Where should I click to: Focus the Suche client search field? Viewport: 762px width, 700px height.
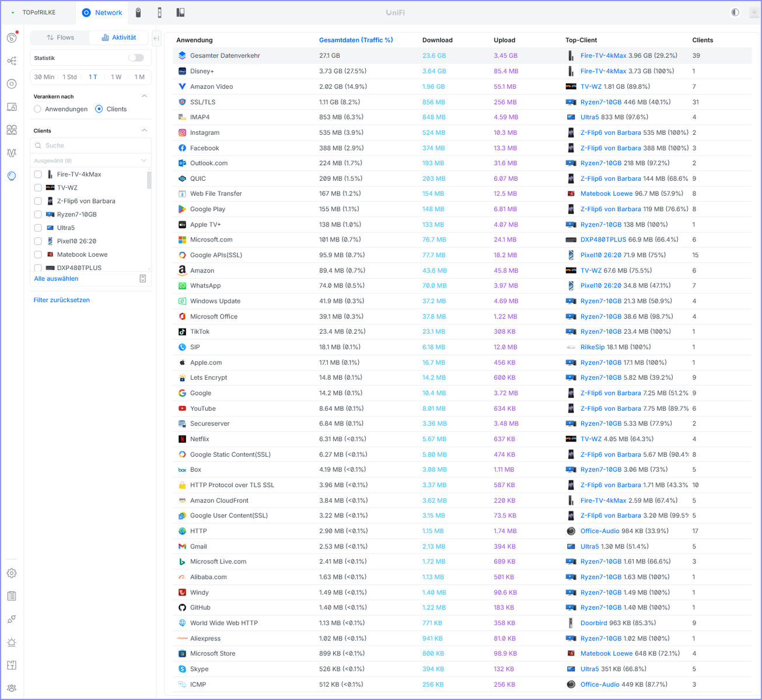point(91,145)
